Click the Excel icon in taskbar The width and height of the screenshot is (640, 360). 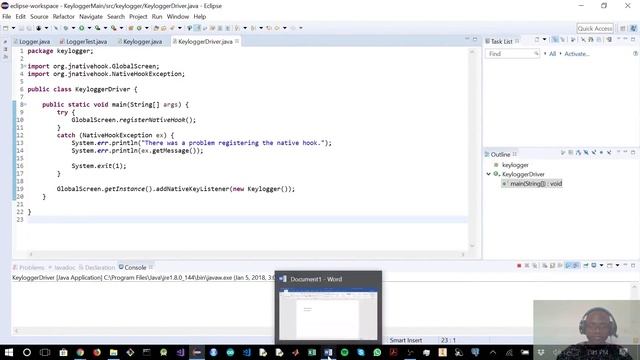312,352
